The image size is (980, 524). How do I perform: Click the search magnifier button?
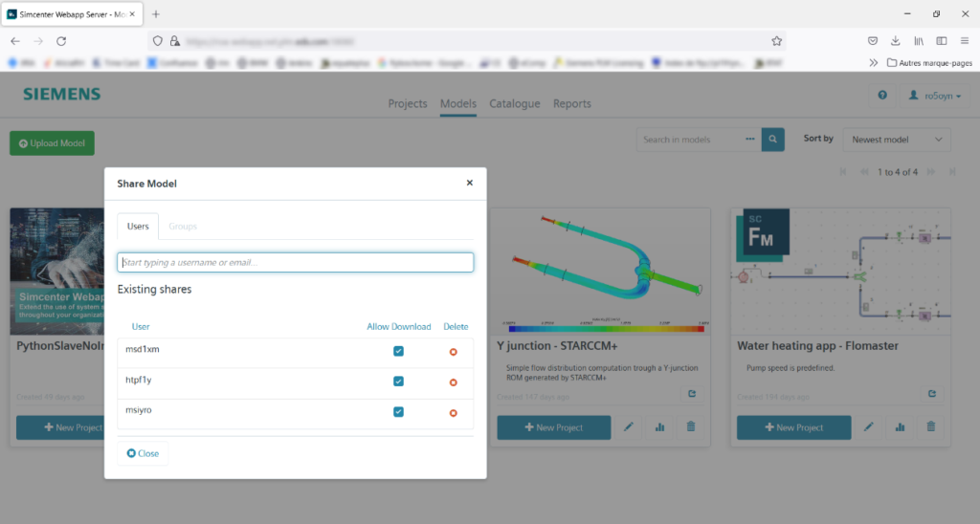coord(772,140)
